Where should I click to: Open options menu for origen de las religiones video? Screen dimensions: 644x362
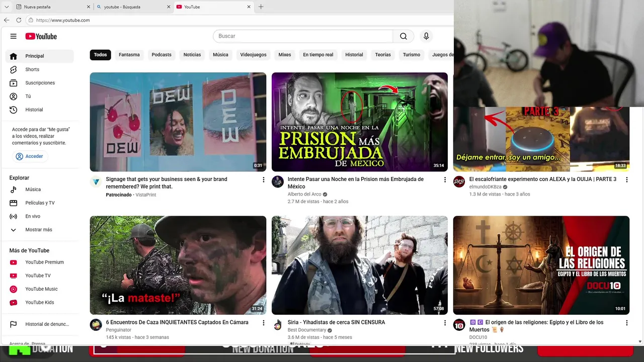[x=627, y=323]
